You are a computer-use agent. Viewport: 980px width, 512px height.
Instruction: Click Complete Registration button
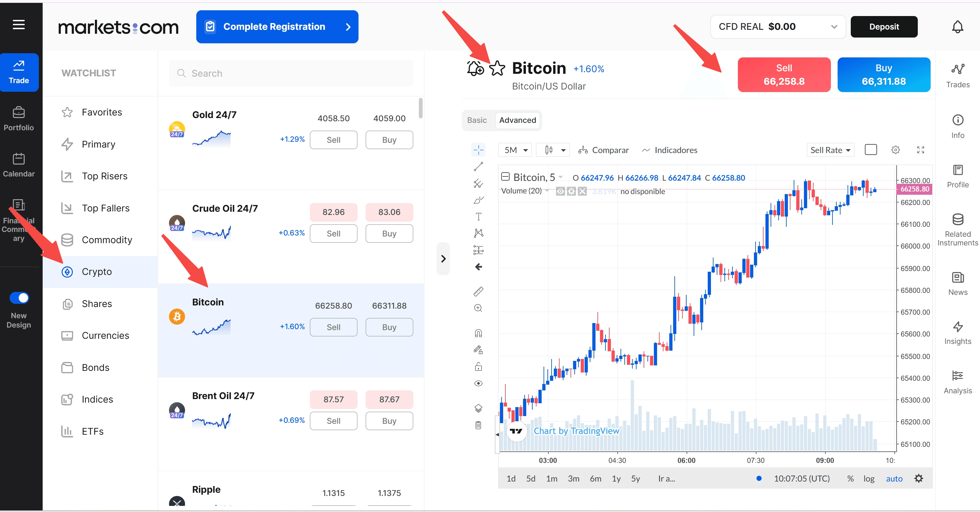(277, 27)
